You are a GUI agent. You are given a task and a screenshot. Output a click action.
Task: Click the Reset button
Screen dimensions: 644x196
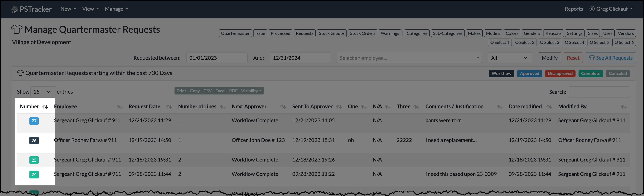(x=573, y=58)
